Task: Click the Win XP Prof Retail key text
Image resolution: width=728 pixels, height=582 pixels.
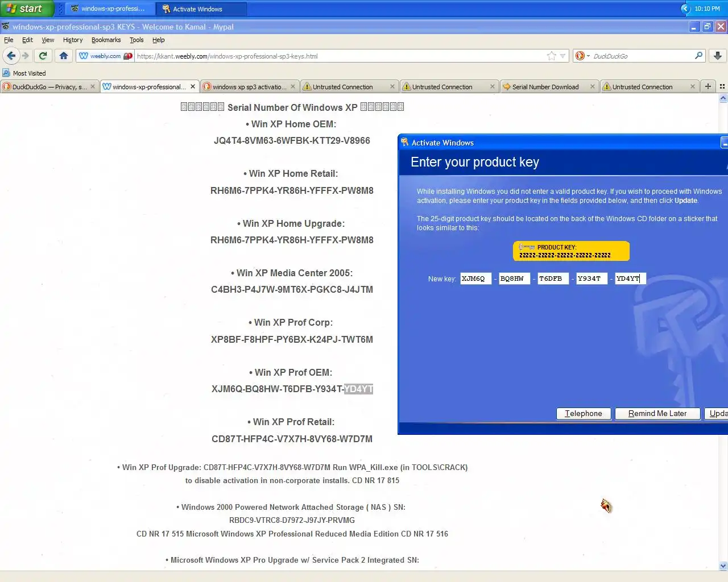Action: click(292, 439)
